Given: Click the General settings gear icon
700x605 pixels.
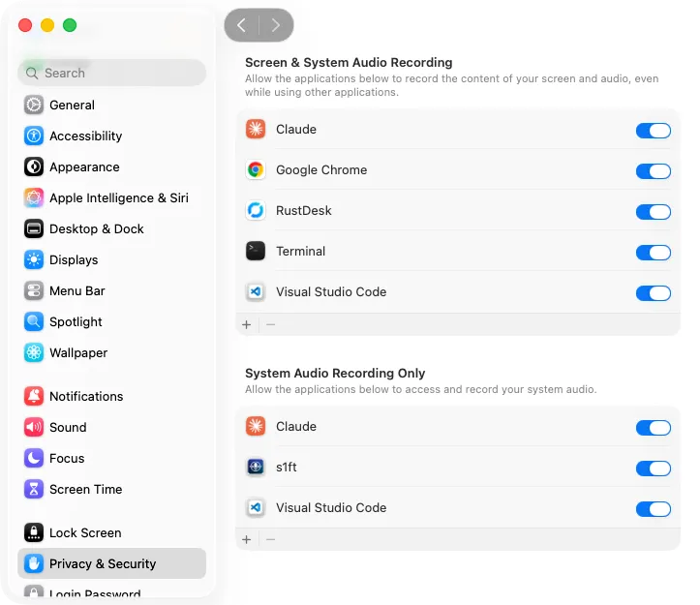Looking at the screenshot, I should [x=34, y=105].
